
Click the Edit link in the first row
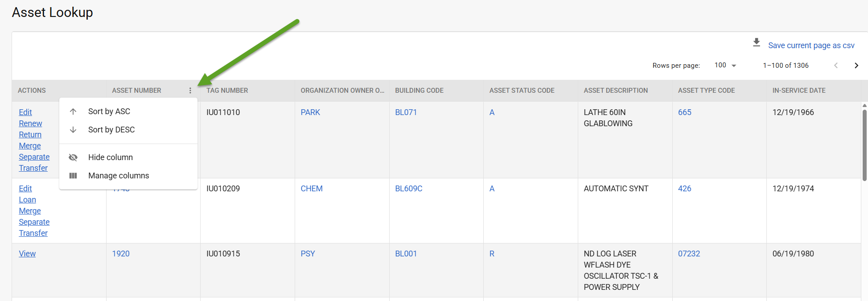[x=25, y=112]
